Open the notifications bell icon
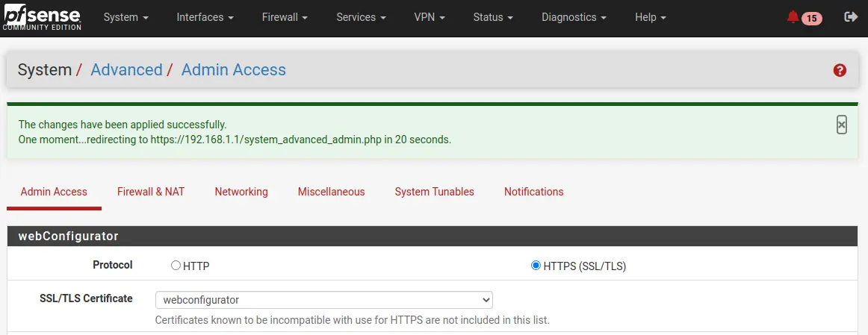868x335 pixels. click(x=793, y=17)
